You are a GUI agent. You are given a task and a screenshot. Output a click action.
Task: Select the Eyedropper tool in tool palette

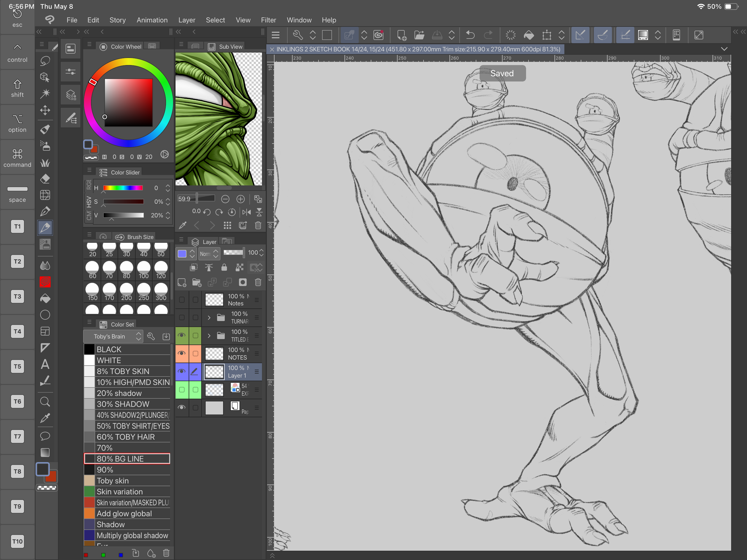[x=45, y=418]
